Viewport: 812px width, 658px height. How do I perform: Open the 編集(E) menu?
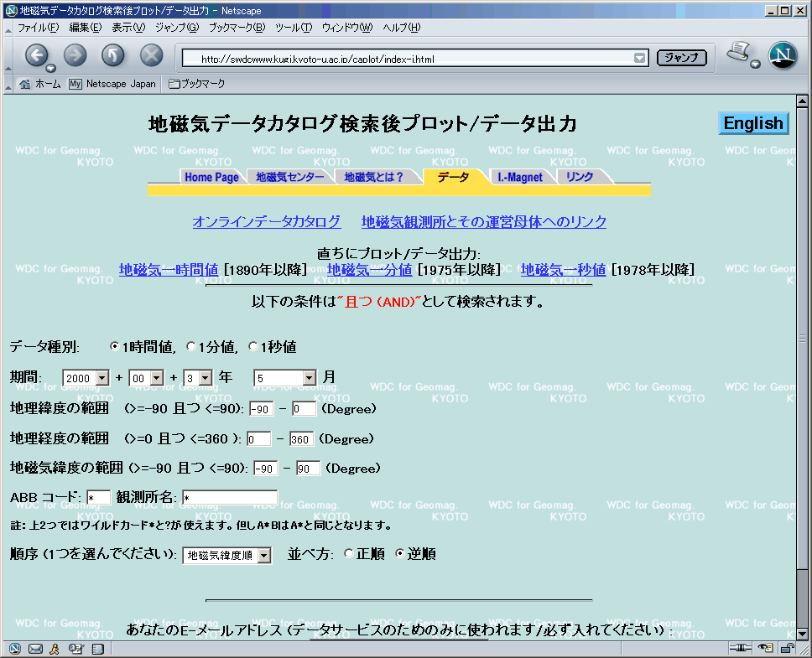(x=85, y=28)
